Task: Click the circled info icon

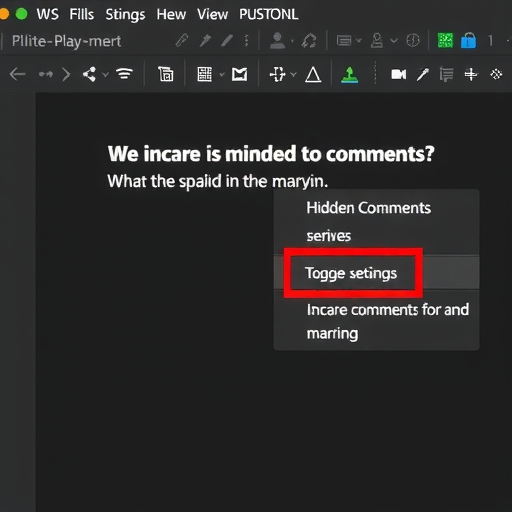Action: tap(413, 41)
